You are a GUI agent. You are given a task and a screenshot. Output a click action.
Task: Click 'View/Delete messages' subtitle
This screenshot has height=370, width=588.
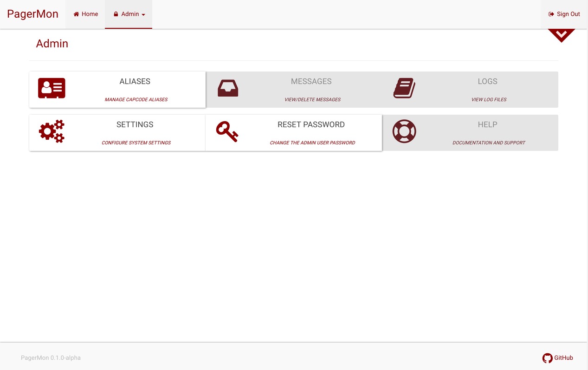[312, 99]
